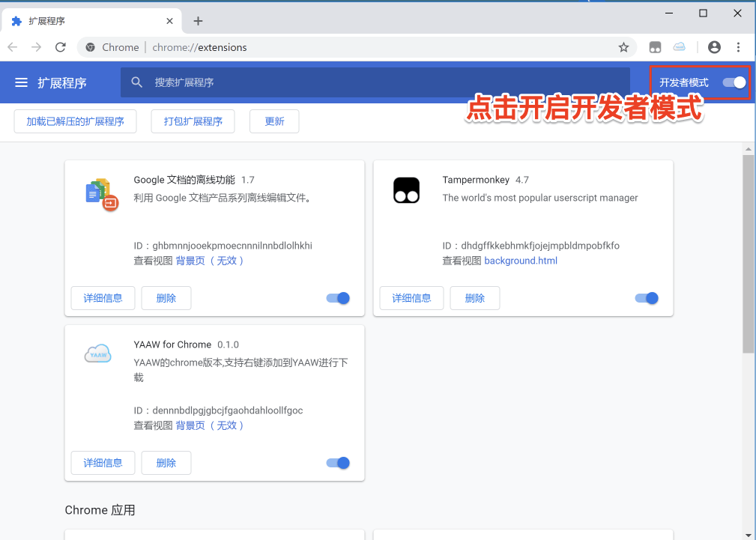Image resolution: width=756 pixels, height=540 pixels.
Task: Reload the current page
Action: [x=60, y=47]
